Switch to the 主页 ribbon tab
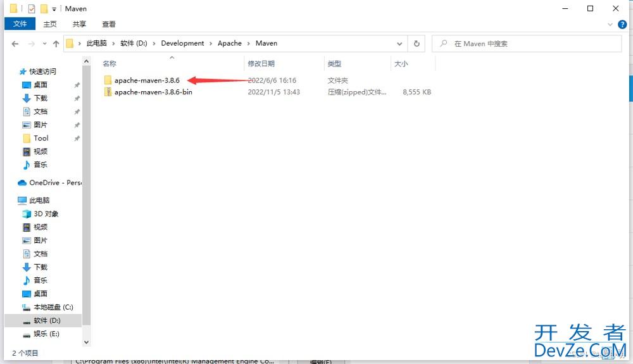The image size is (633, 364). tap(50, 24)
